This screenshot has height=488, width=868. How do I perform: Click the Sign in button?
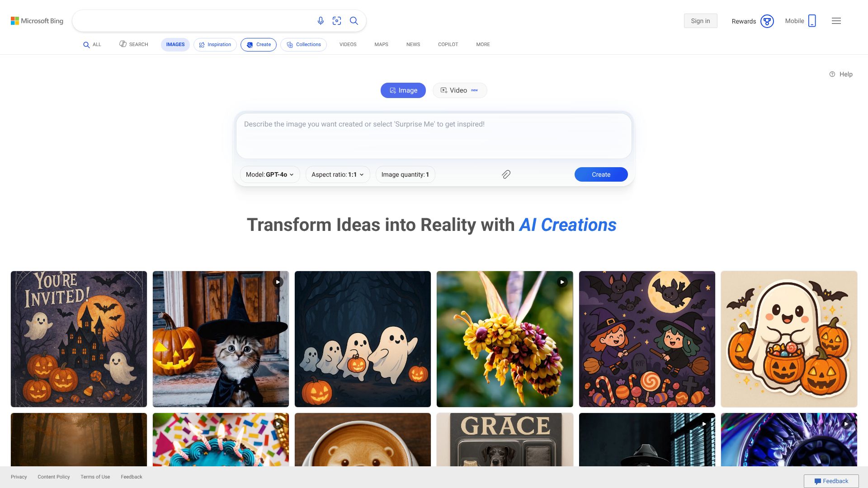pyautogui.click(x=700, y=21)
